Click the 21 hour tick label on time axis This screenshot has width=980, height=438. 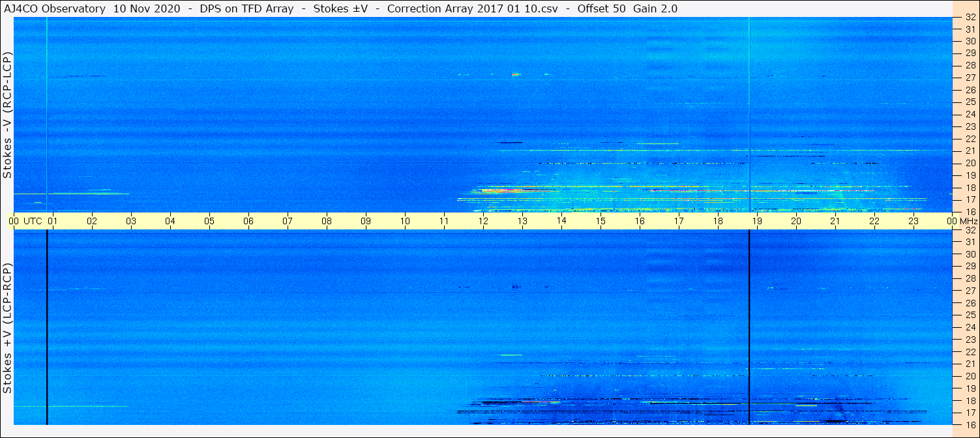[x=835, y=221]
